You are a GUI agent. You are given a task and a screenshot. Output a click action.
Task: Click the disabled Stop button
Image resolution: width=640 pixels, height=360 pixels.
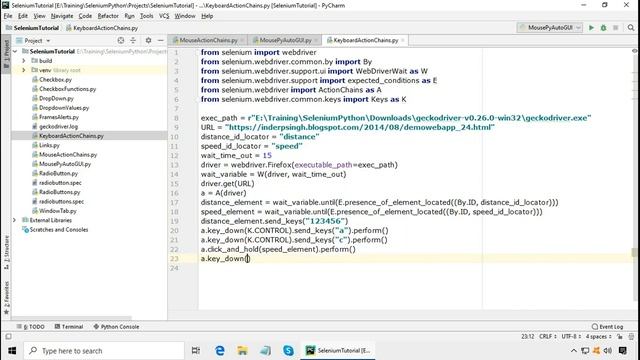click(616, 28)
